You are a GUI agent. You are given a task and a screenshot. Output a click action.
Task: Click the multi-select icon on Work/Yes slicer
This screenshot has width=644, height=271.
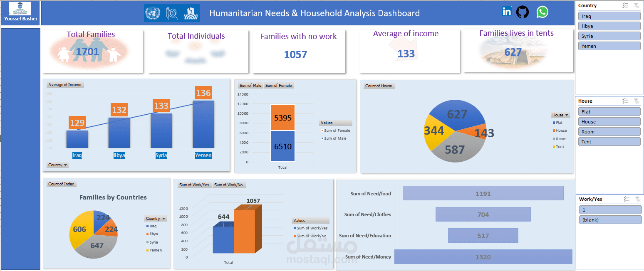tap(627, 199)
